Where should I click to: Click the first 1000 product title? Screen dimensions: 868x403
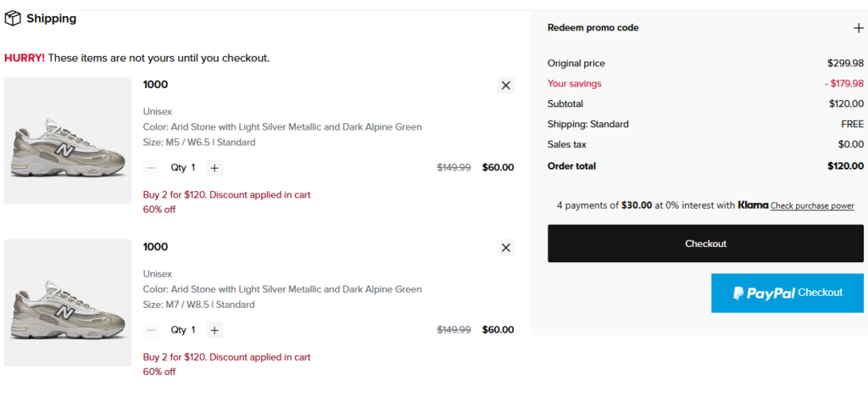155,85
